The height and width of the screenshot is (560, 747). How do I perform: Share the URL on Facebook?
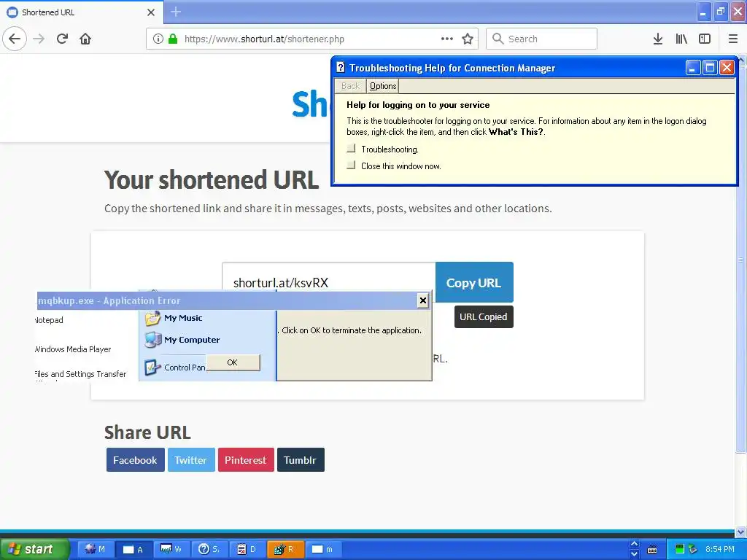135,460
